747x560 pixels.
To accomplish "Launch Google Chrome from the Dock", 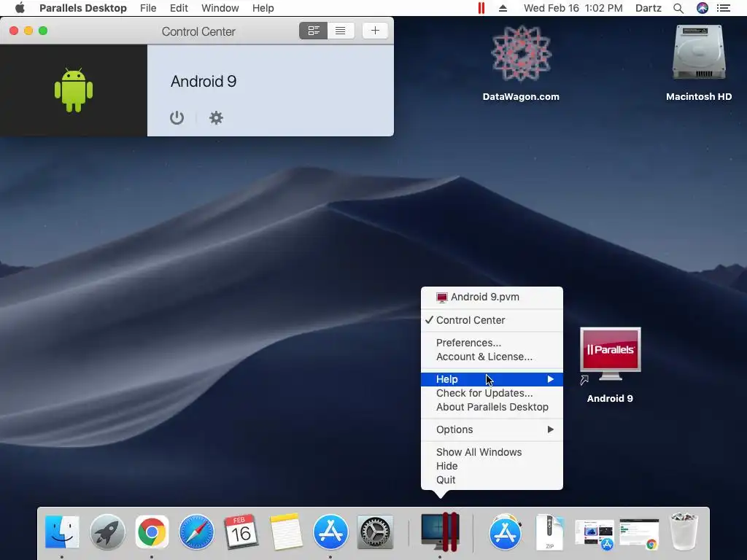I will click(x=152, y=532).
